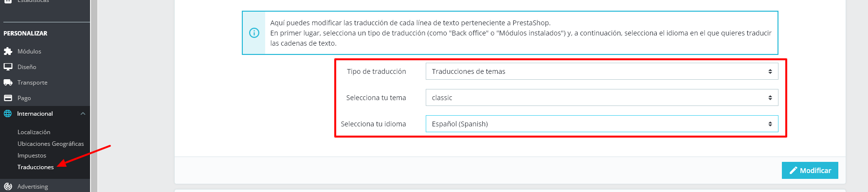
Task: Click the Pago credit card icon
Action: click(x=8, y=98)
